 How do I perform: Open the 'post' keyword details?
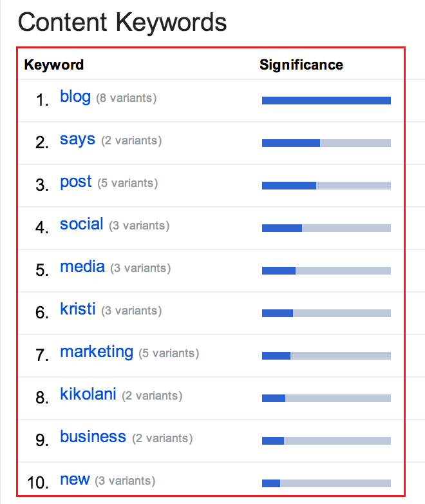(76, 182)
